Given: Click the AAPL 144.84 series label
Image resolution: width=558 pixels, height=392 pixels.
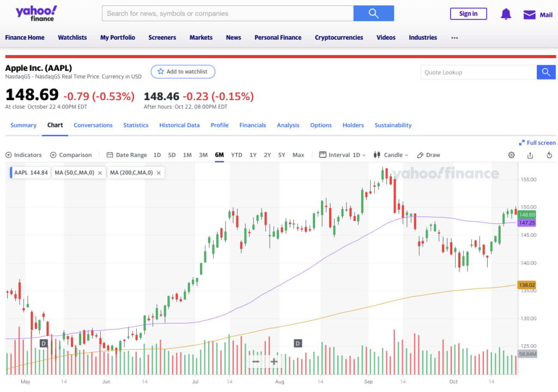Looking at the screenshot, I should 31,173.
